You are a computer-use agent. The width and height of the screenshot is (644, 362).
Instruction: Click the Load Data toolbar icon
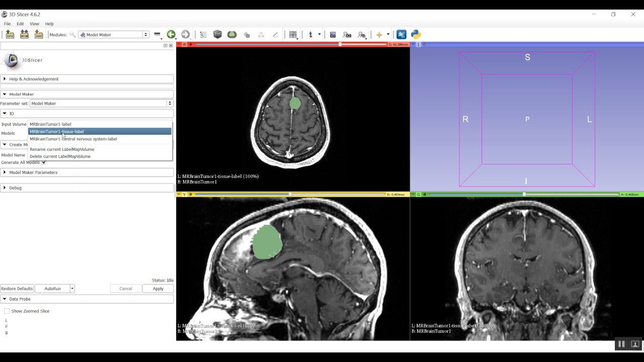point(10,35)
